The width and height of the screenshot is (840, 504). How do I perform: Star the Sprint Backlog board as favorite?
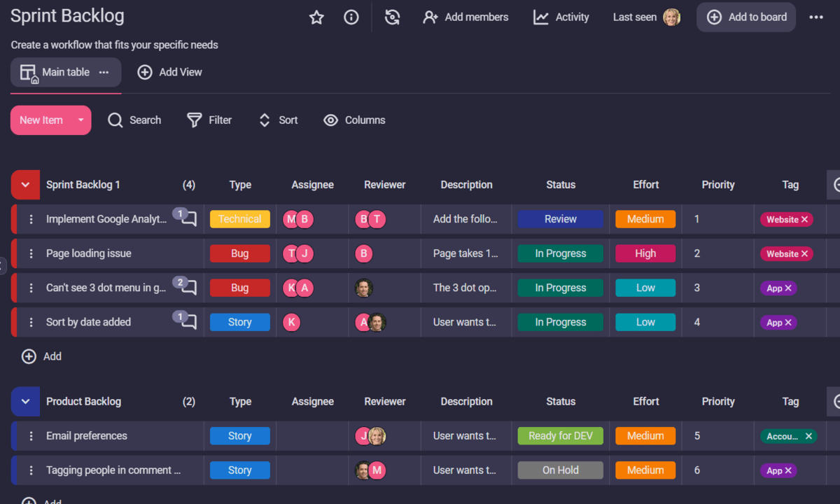(316, 17)
